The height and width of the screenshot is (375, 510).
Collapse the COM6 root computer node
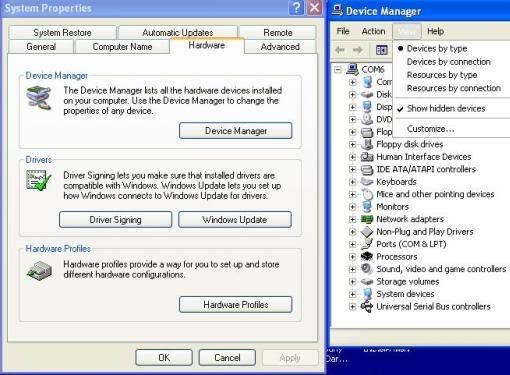pyautogui.click(x=338, y=70)
